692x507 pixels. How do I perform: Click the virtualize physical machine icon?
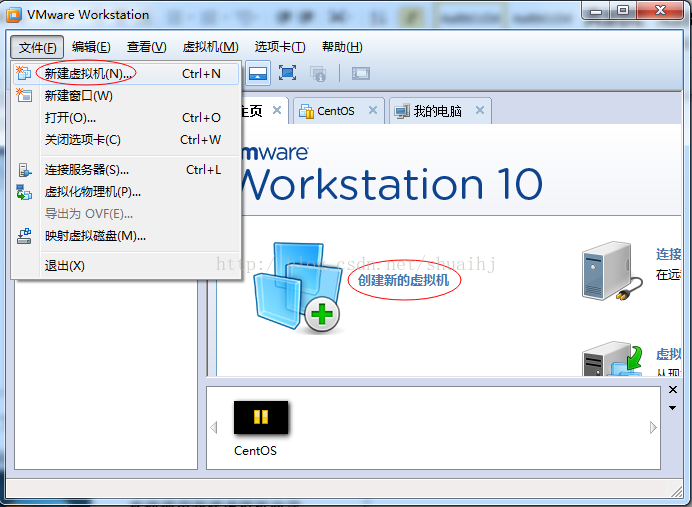24,192
